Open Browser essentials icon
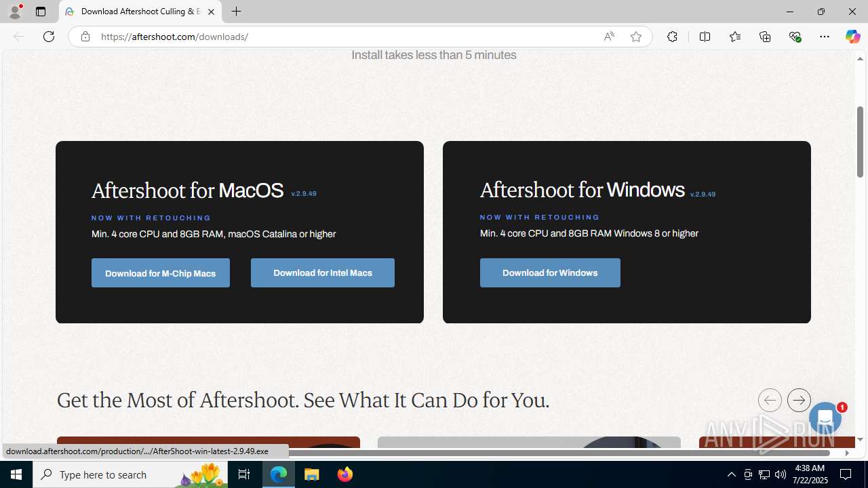 pos(795,37)
